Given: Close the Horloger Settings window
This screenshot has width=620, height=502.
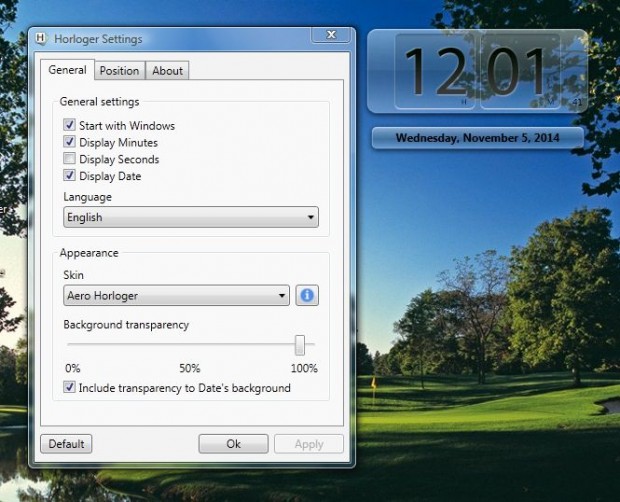Looking at the screenshot, I should 331,35.
